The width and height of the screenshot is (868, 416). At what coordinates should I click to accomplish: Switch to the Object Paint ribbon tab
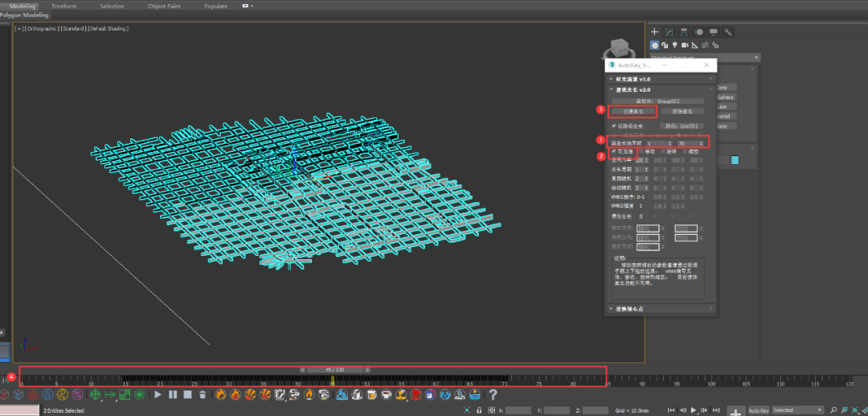[x=165, y=6]
